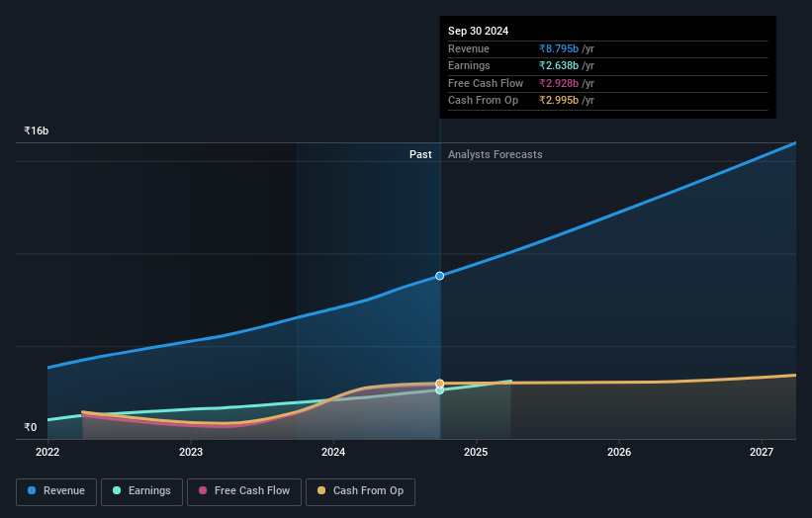This screenshot has width=812, height=518.
Task: Click the 2025 x-axis label
Action: point(476,453)
